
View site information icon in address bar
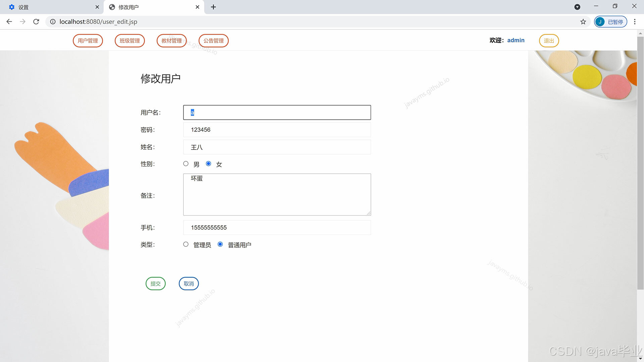click(x=53, y=22)
